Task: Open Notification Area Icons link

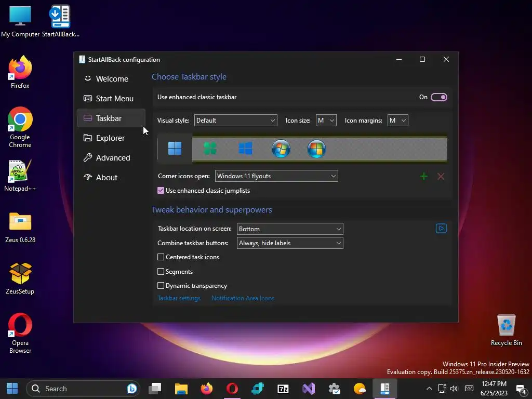Action: click(243, 298)
